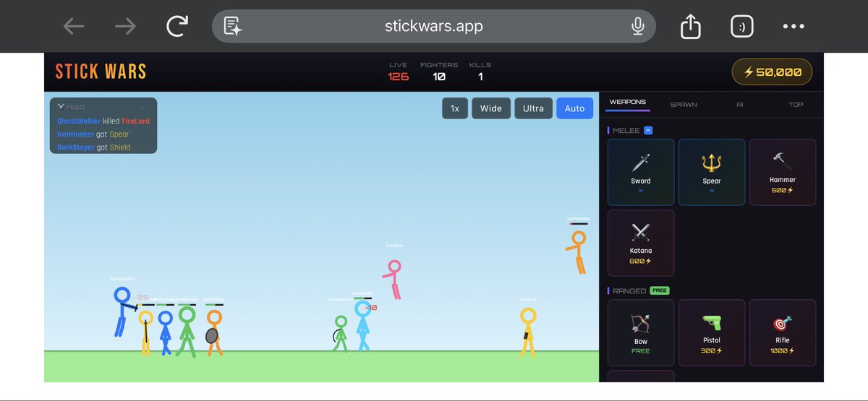868x401 pixels.
Task: Click the Ranged section heading
Action: click(629, 290)
